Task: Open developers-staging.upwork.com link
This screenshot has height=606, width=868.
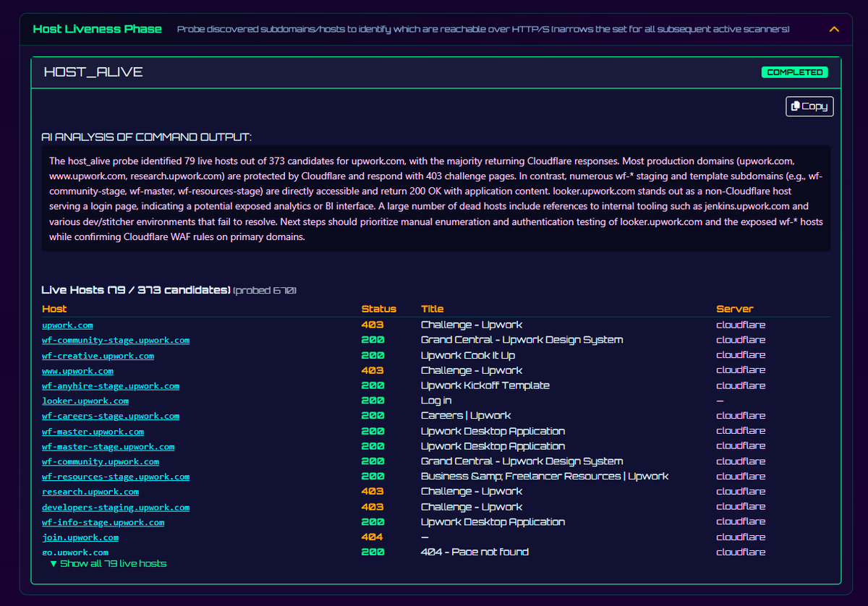Action: [116, 507]
